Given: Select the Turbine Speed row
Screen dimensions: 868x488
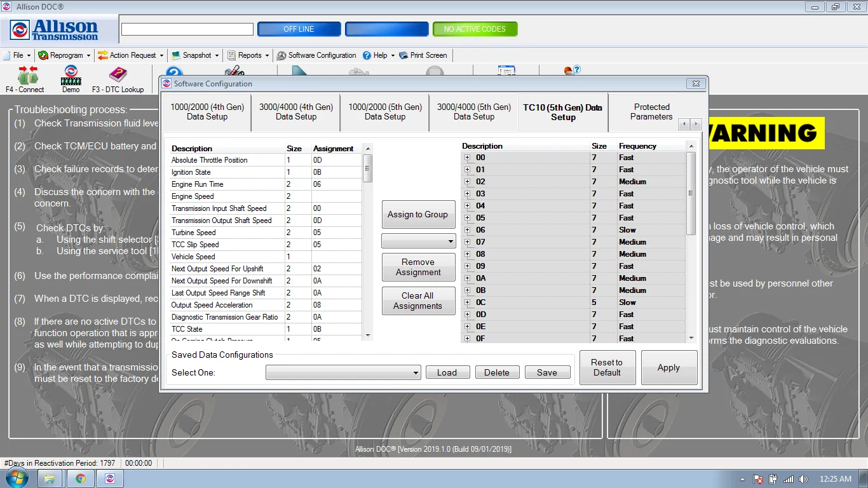Looking at the screenshot, I should pos(194,233).
